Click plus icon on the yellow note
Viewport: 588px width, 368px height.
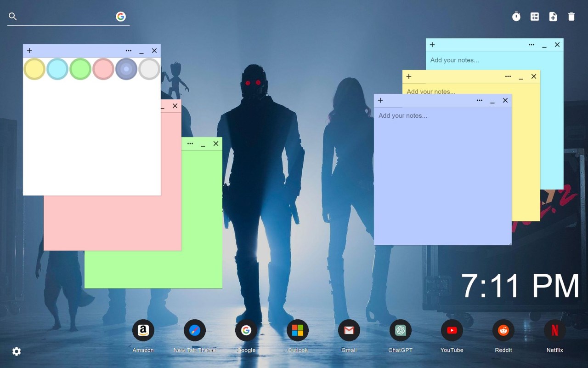[x=409, y=76]
